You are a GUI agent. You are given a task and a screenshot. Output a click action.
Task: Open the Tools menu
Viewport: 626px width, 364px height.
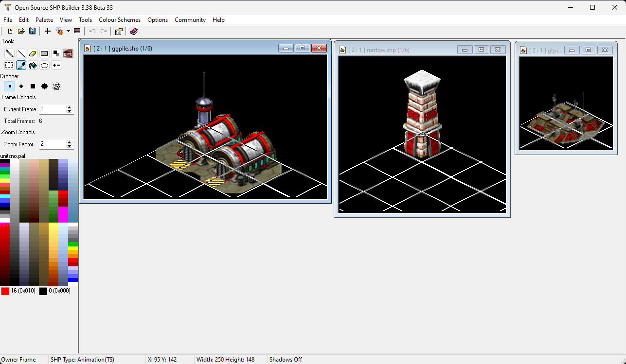pos(85,20)
